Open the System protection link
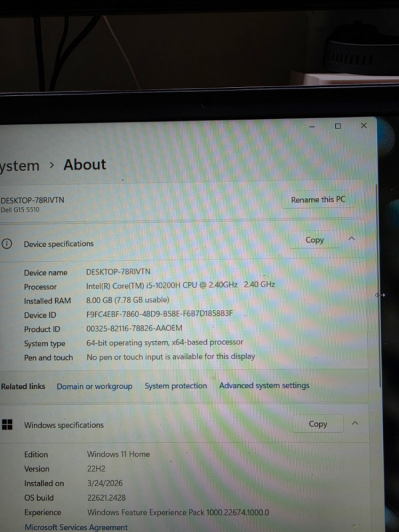The image size is (399, 532). pyautogui.click(x=176, y=386)
